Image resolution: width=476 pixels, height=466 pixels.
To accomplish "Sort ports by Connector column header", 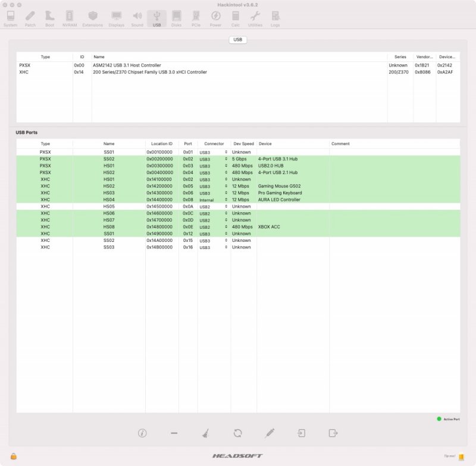I will pos(214,144).
